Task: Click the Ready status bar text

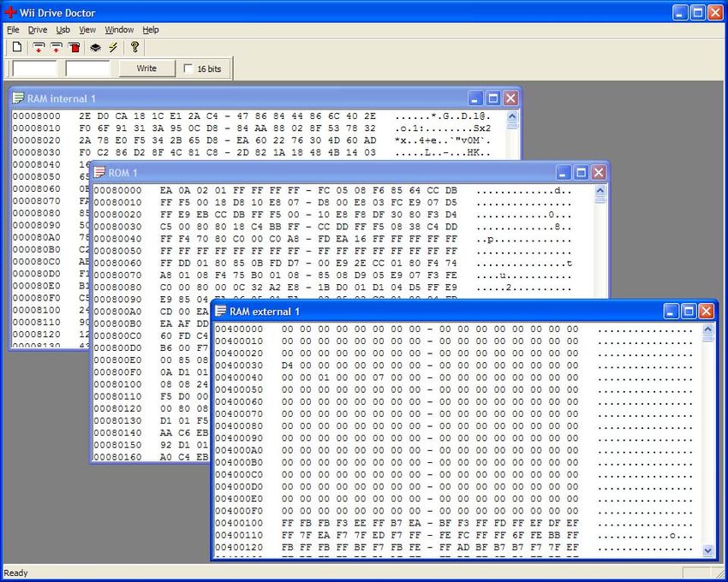Action: tap(15, 573)
